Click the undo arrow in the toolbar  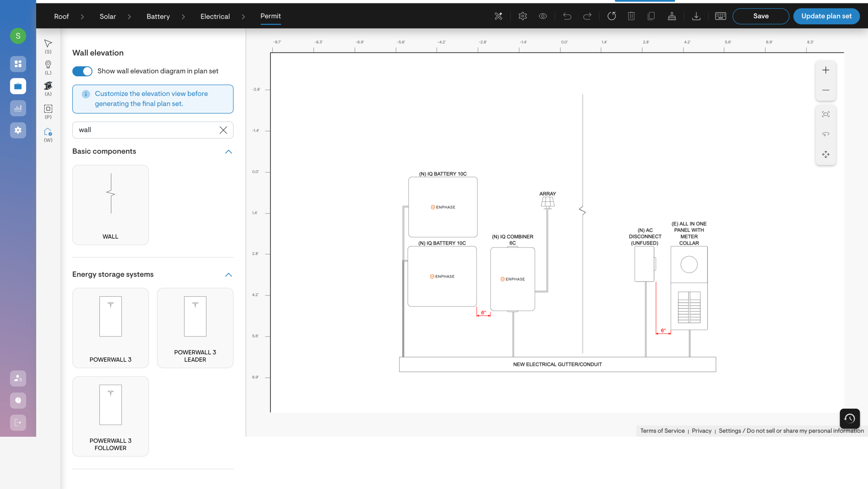[x=567, y=16]
